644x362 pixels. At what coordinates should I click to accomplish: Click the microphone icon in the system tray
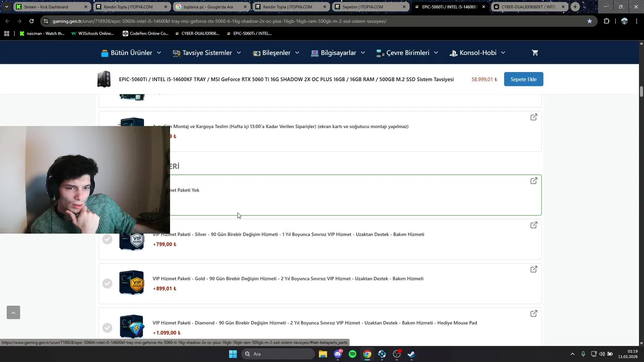(x=583, y=354)
